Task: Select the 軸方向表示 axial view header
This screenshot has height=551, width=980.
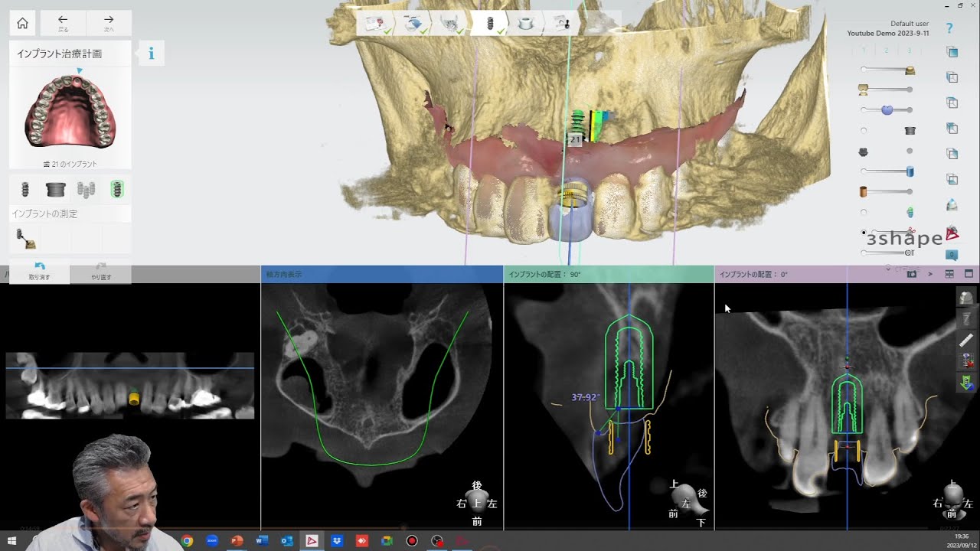Action: click(382, 274)
